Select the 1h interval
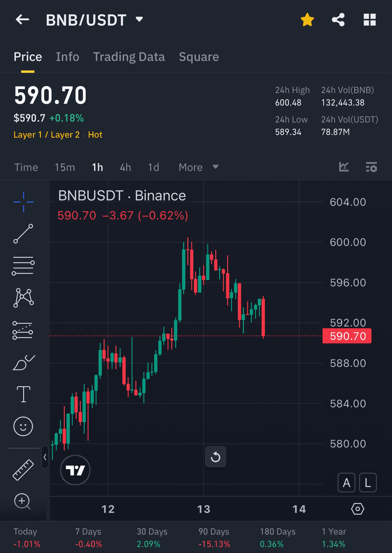Screen dimensions: 392x553 point(98,167)
